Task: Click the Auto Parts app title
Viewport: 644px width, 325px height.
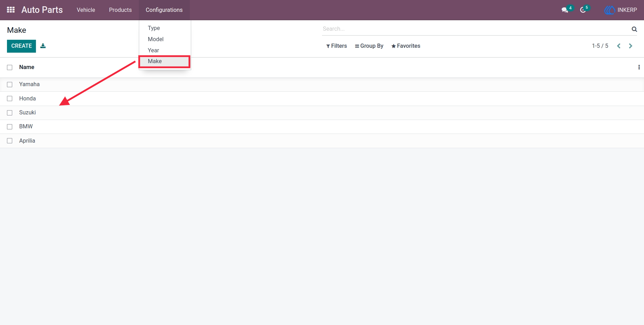Action: (x=42, y=10)
